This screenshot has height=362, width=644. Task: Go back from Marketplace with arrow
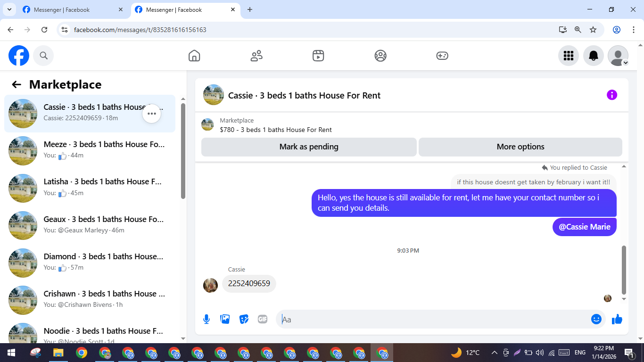point(17,84)
